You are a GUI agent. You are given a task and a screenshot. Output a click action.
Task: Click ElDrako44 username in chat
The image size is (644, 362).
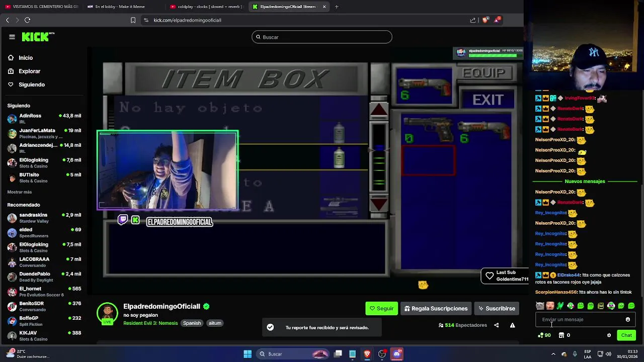click(x=569, y=275)
